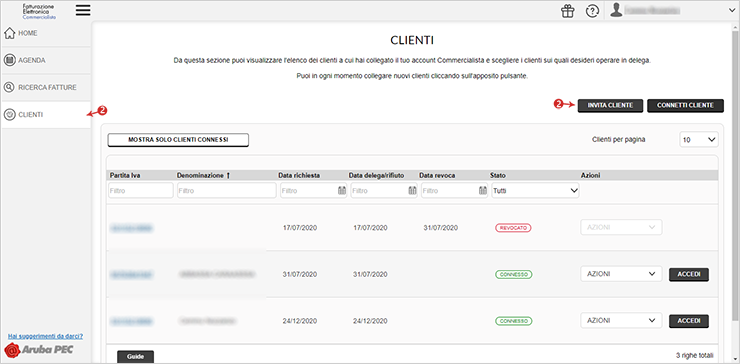Open the hamburger menu icon
740x364 pixels.
pyautogui.click(x=83, y=10)
